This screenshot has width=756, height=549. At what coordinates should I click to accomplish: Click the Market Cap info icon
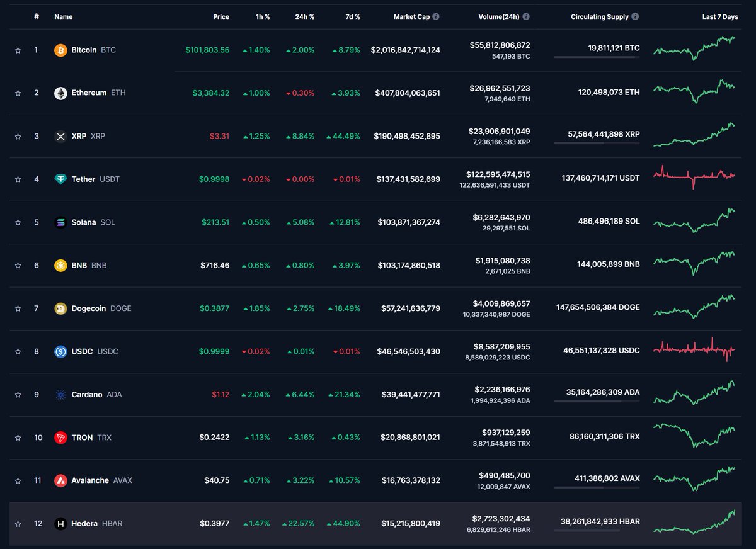tap(436, 17)
